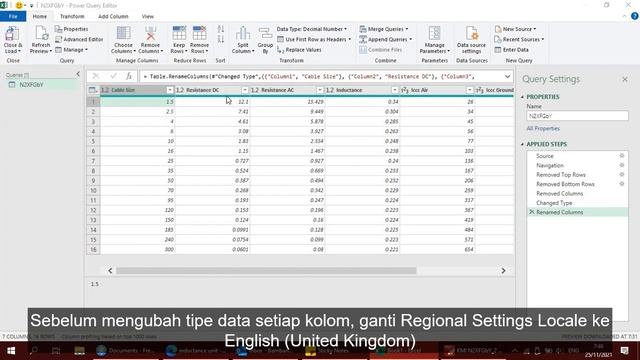Screen dimensions: 640x360
Task: Sort descending using ribbon sort icon
Action: (221, 39)
